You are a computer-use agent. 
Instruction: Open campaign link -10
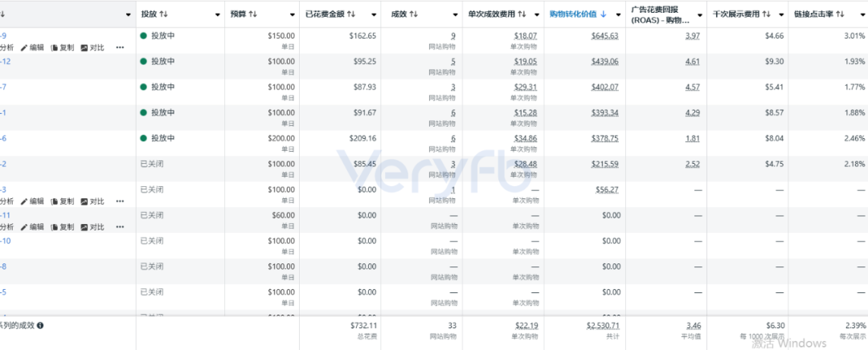(x=5, y=241)
